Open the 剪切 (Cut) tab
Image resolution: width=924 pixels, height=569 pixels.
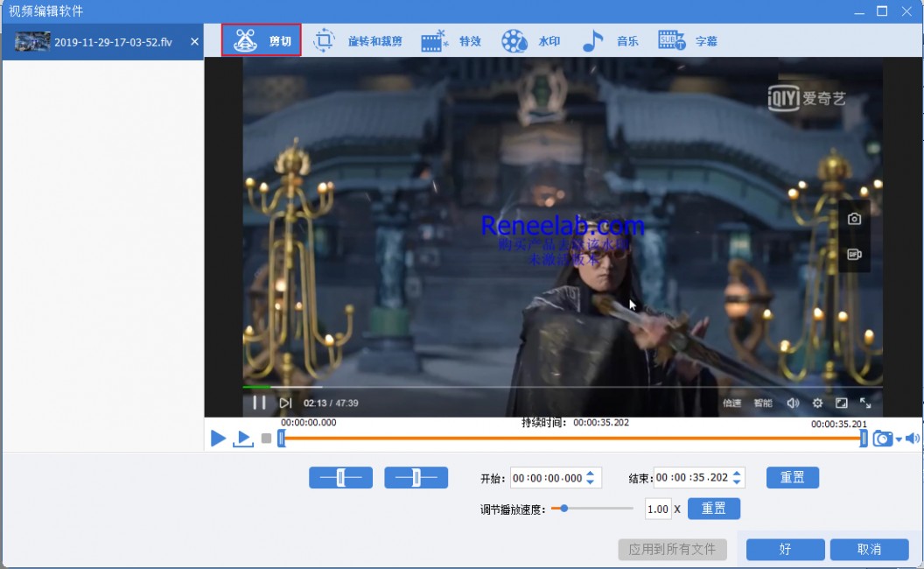point(261,40)
